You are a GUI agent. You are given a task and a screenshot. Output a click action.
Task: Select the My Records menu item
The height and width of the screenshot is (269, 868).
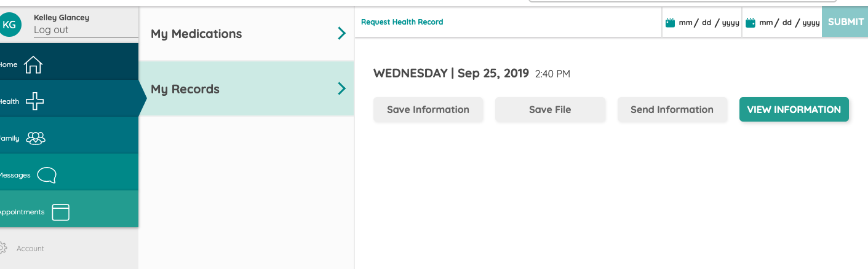coord(246,88)
